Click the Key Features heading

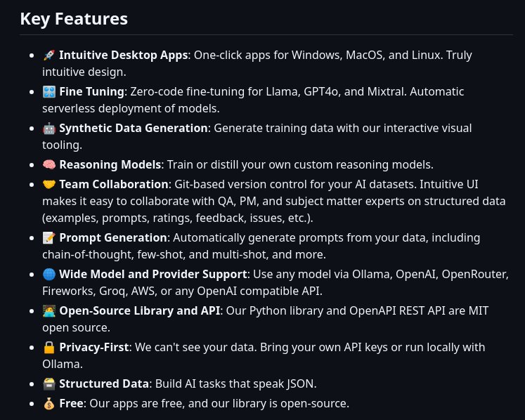pos(74,19)
